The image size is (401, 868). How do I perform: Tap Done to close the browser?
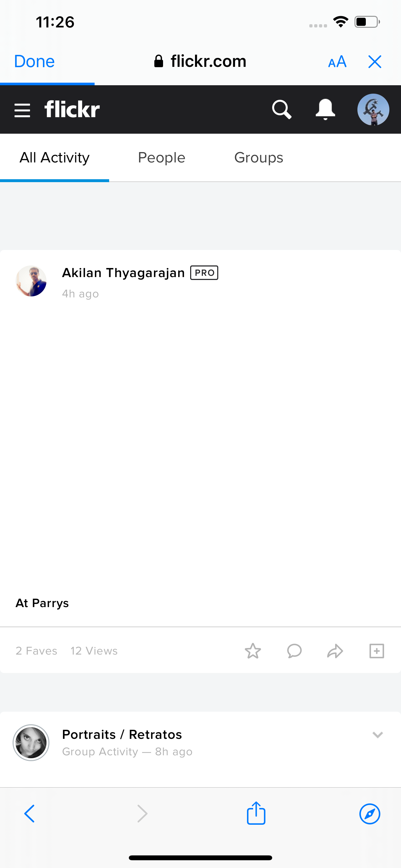click(34, 61)
